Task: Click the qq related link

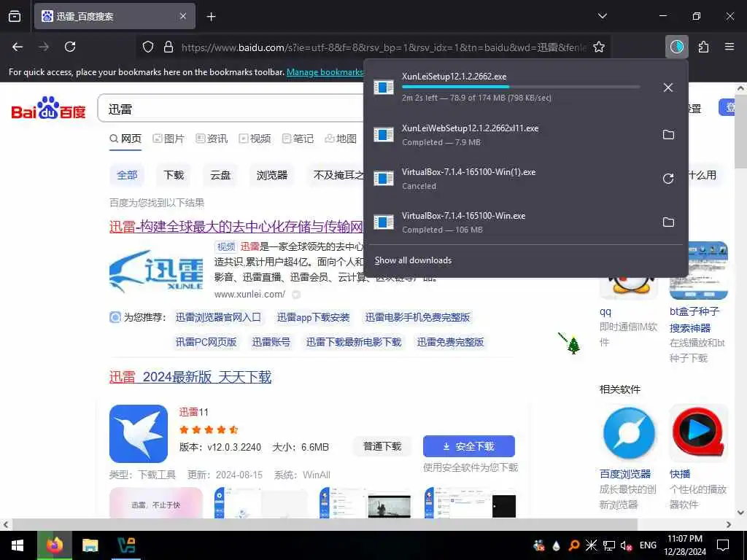Action: tap(605, 311)
